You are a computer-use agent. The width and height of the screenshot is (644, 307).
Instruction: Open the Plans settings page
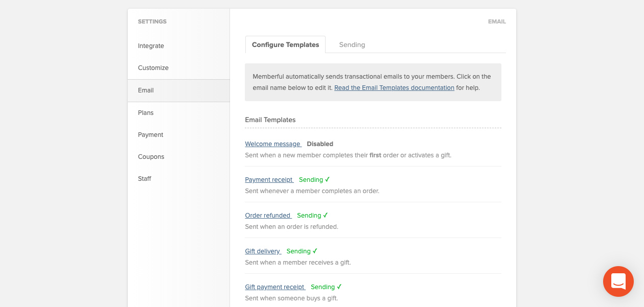(x=146, y=113)
